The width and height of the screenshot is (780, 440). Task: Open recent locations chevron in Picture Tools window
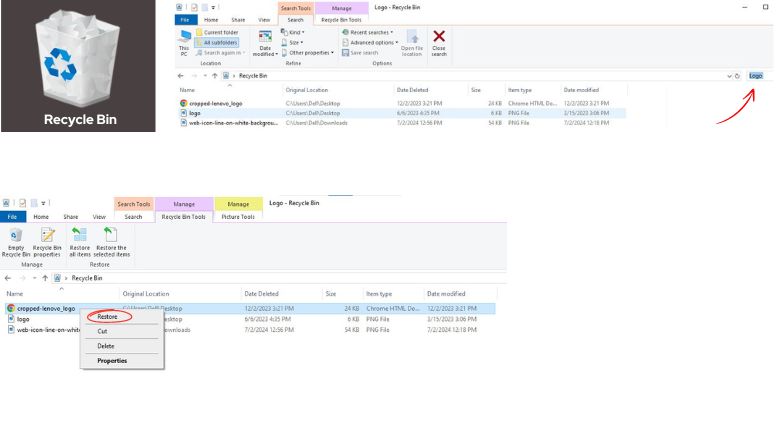(34, 278)
